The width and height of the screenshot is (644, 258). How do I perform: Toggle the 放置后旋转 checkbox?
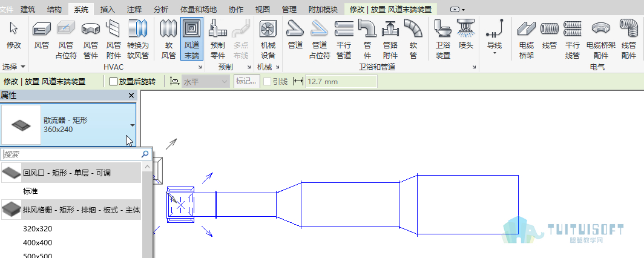point(114,82)
